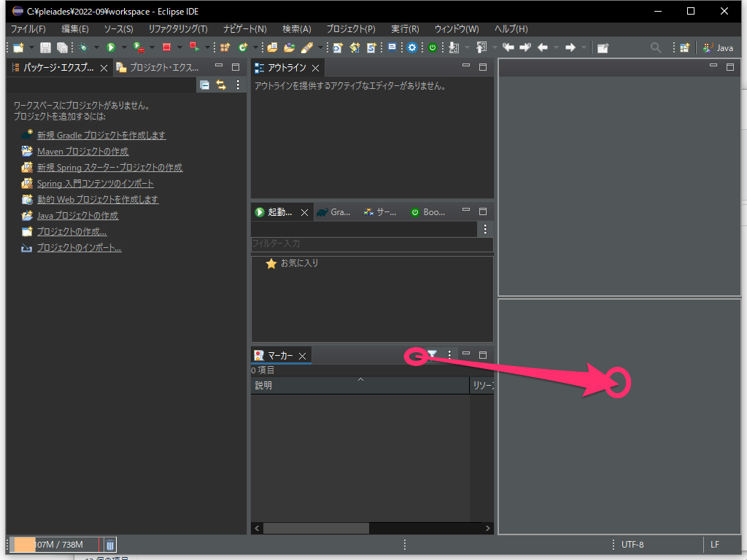747x560 pixels.
Task: Select the Java perspective button
Action: point(718,47)
